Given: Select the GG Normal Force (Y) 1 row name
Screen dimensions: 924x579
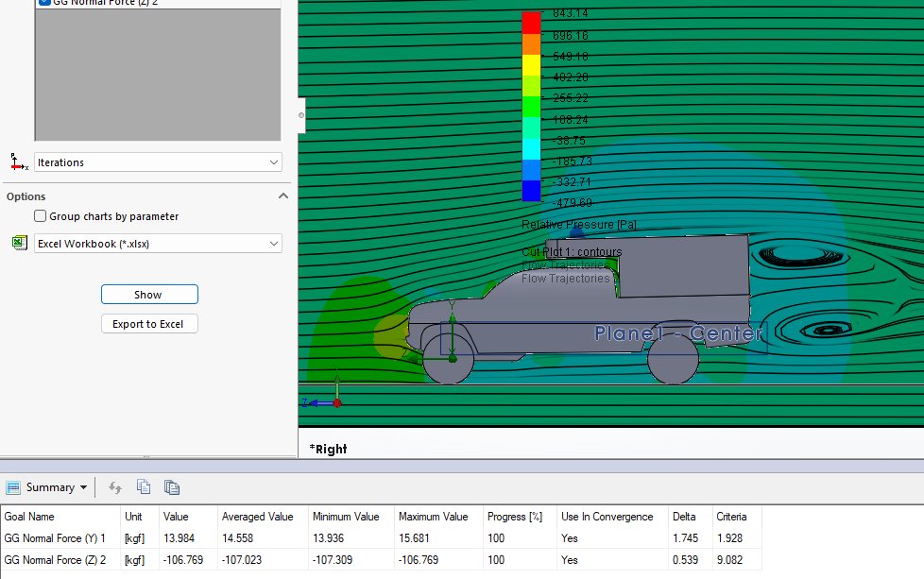Looking at the screenshot, I should (55, 538).
